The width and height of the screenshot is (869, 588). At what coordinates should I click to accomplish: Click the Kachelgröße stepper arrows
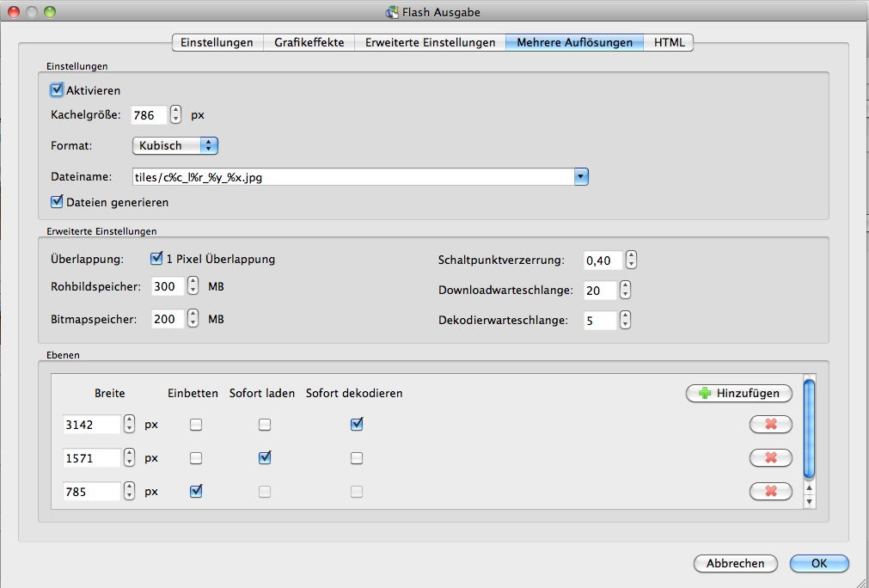(176, 114)
